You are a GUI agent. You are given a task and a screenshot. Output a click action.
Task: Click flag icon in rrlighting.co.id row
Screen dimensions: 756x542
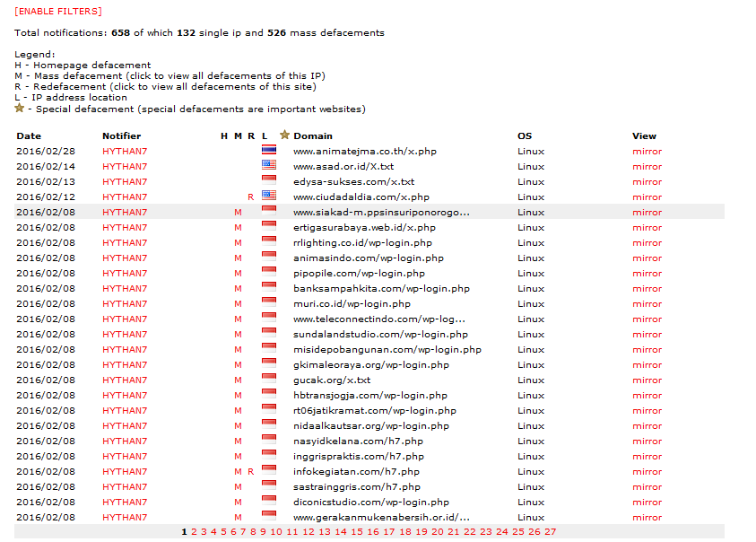coord(268,241)
